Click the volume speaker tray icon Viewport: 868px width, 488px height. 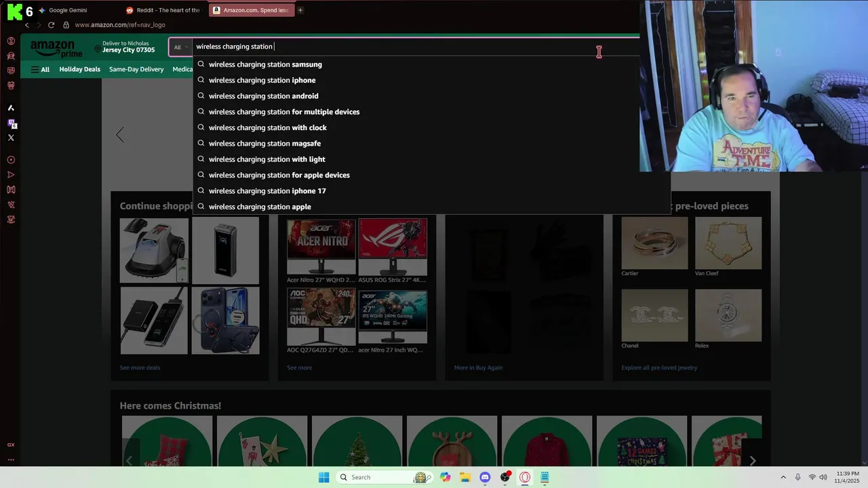click(x=823, y=477)
